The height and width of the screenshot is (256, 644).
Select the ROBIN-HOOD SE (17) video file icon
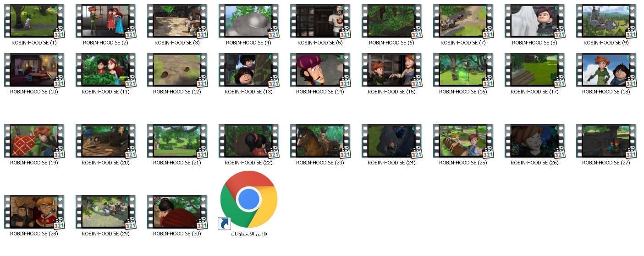[x=534, y=70]
